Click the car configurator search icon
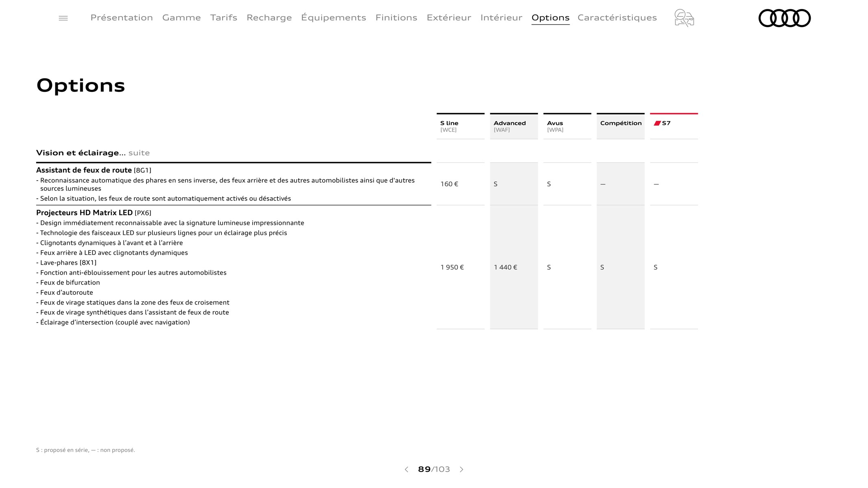This screenshot has width=868, height=488. [684, 18]
